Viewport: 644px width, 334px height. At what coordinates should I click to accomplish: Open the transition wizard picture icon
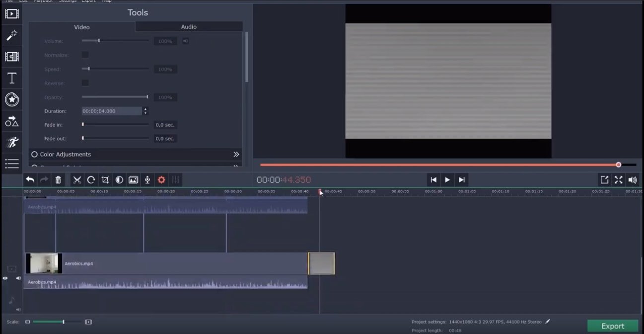click(133, 180)
